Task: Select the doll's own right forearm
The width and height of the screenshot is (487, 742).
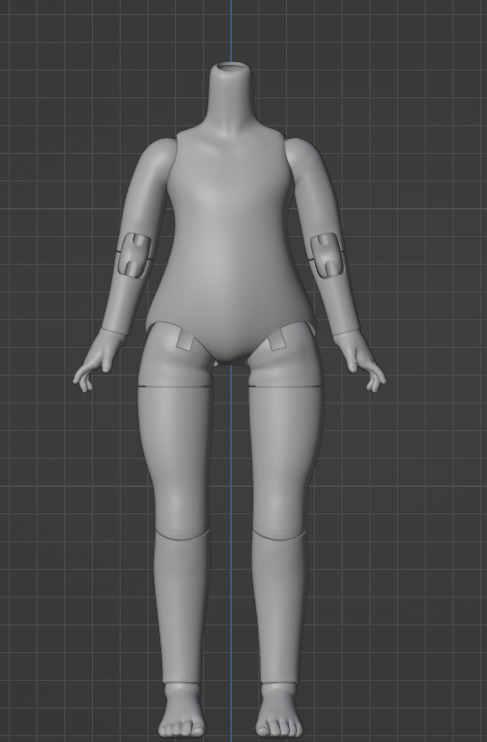Action: (x=124, y=300)
